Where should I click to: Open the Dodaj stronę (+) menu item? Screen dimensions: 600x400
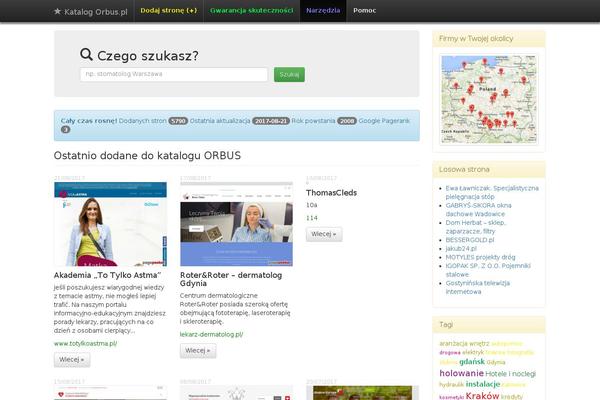[169, 11]
